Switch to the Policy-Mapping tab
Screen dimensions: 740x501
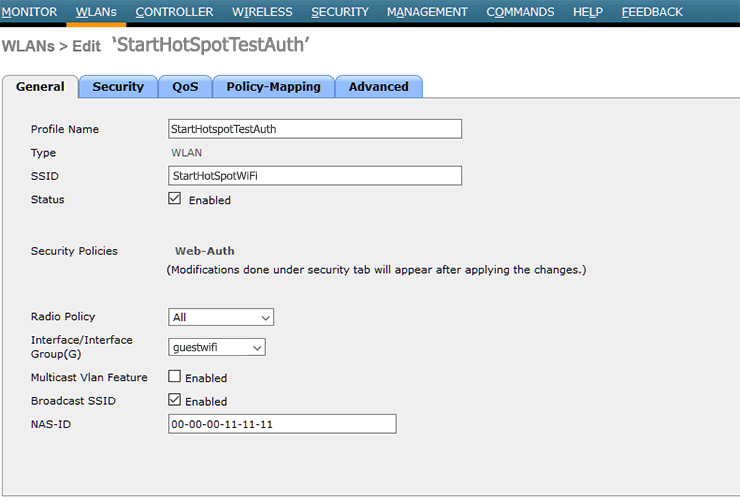tap(273, 87)
